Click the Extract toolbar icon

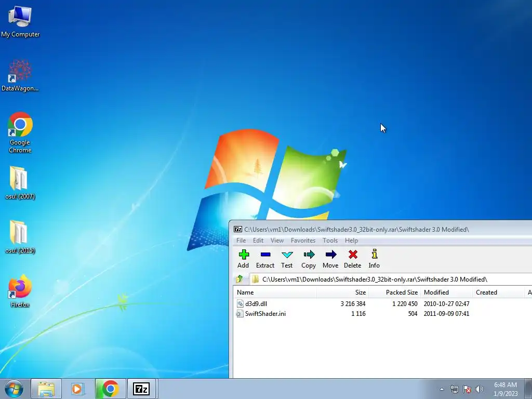click(265, 259)
